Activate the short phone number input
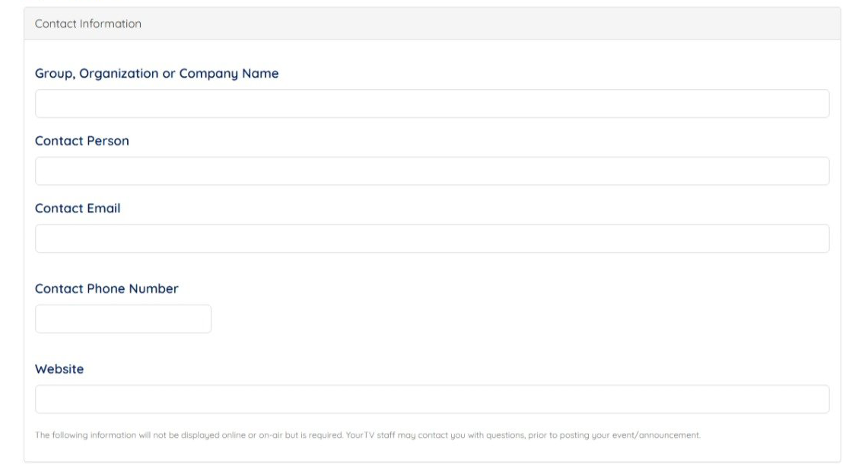This screenshot has width=868, height=475. [123, 319]
